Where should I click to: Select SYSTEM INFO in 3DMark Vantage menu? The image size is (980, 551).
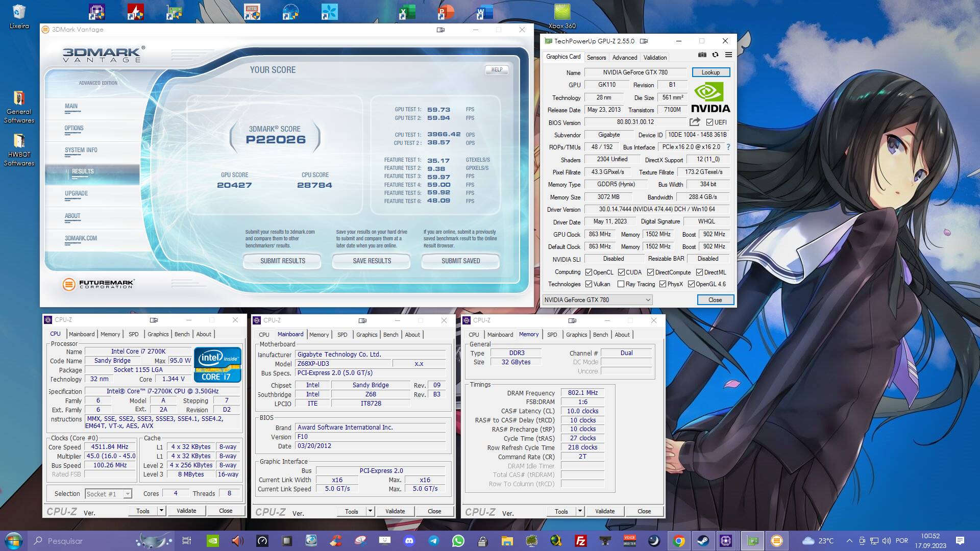tap(81, 151)
